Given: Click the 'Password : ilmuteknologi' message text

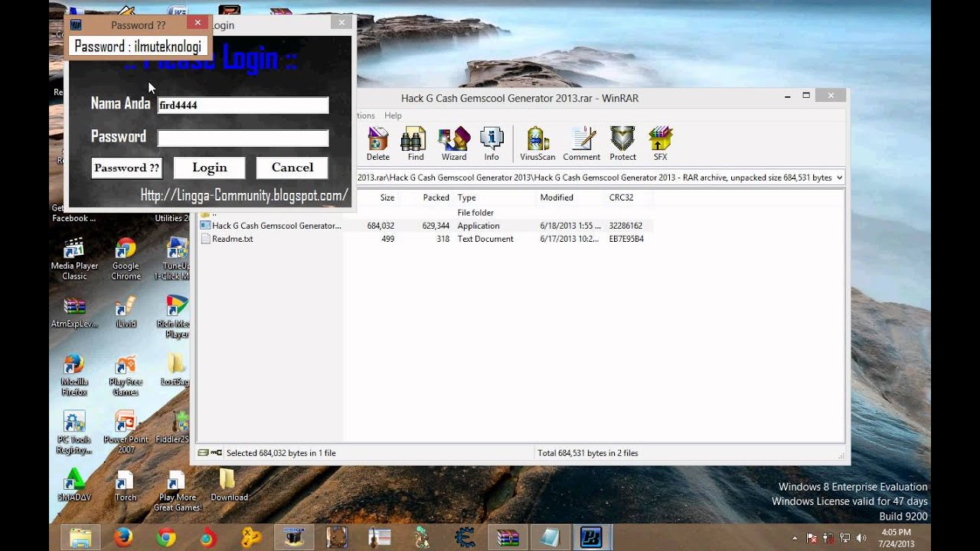Looking at the screenshot, I should coord(138,47).
